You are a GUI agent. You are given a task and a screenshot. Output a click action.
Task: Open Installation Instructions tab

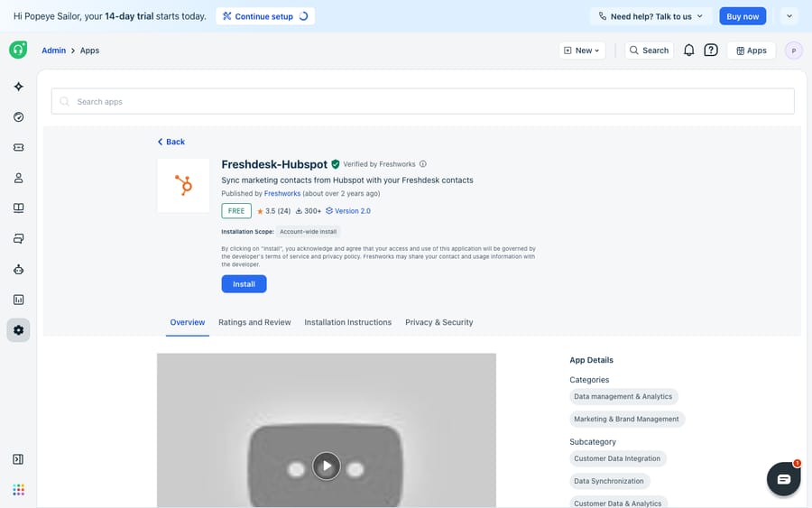coord(348,322)
